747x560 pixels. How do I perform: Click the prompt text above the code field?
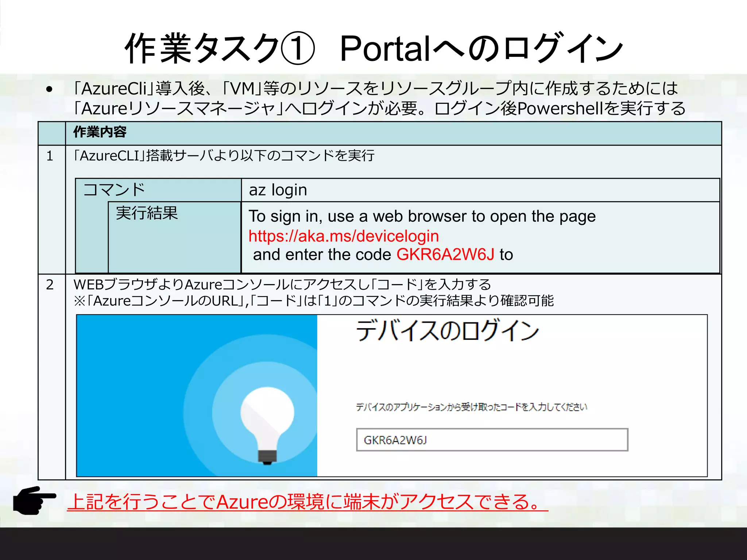[472, 407]
